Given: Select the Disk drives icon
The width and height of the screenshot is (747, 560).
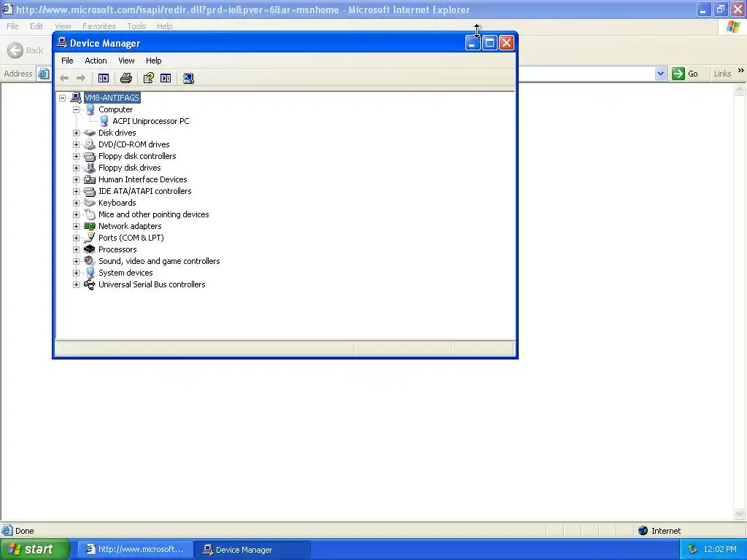Looking at the screenshot, I should [x=90, y=133].
